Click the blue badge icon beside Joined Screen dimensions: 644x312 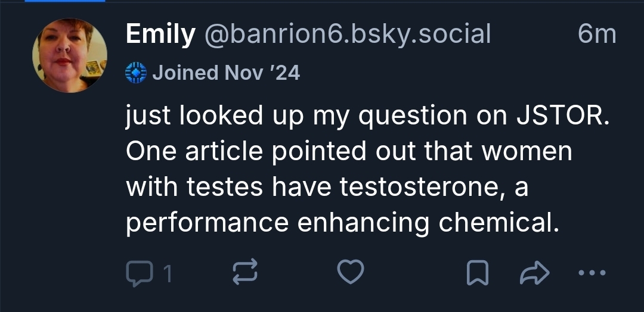tap(136, 73)
